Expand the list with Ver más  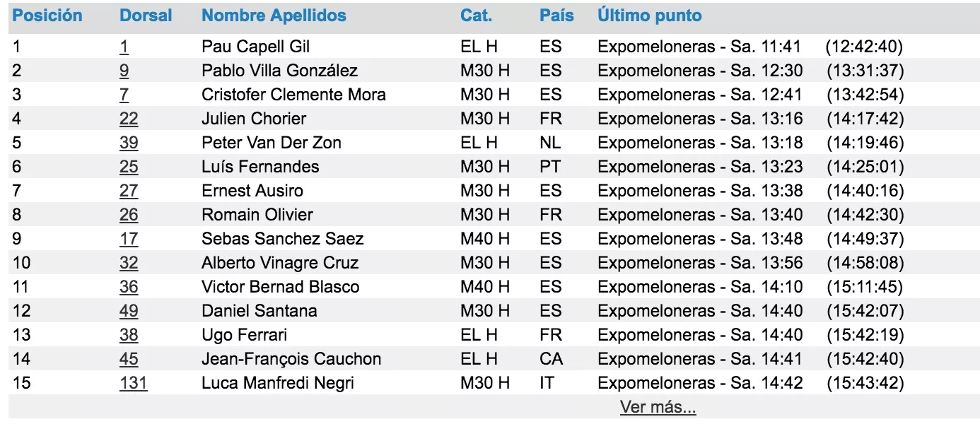(x=658, y=407)
